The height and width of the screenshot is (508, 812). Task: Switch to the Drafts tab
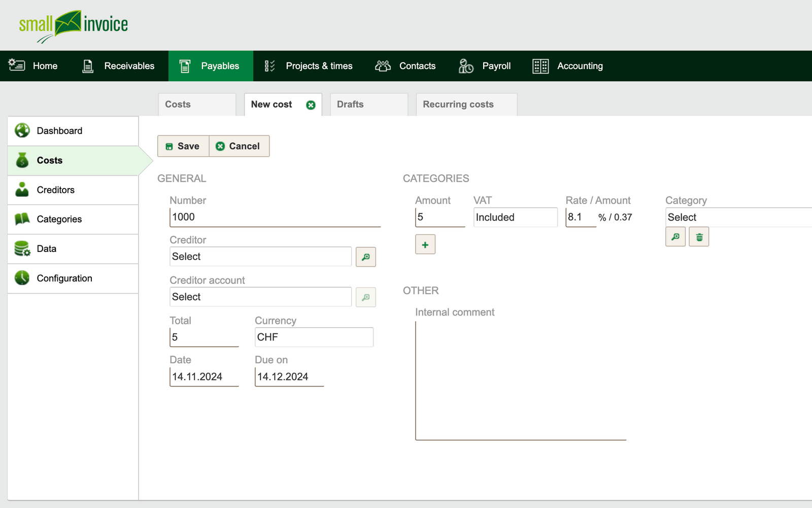click(x=350, y=105)
